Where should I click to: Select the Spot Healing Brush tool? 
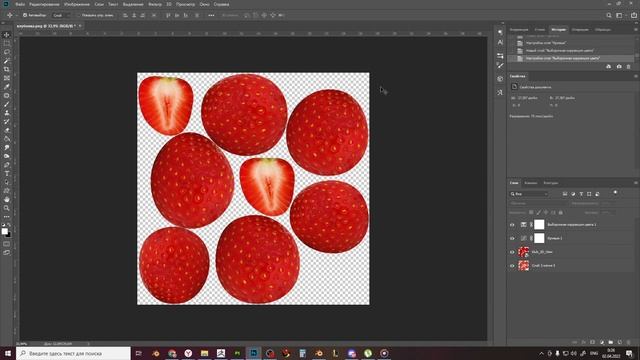(x=7, y=96)
